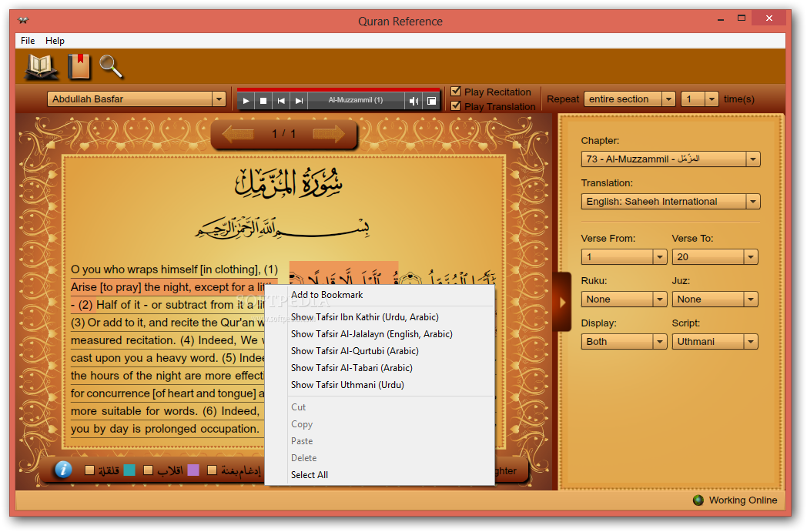Viewport: 807px width, 532px height.
Task: Open the reciter Abdullah Basfar dropdown
Action: click(x=136, y=99)
